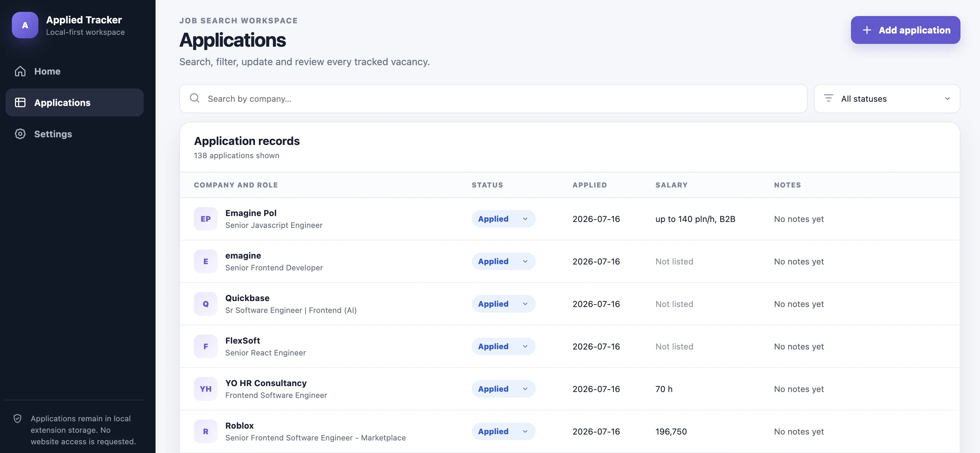Click Not listed salary in Quickbase row

(674, 304)
